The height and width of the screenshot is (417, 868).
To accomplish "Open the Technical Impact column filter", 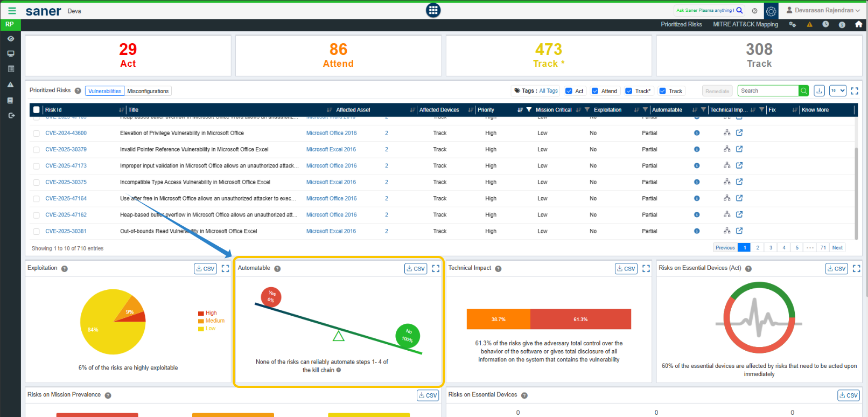I will pos(761,110).
